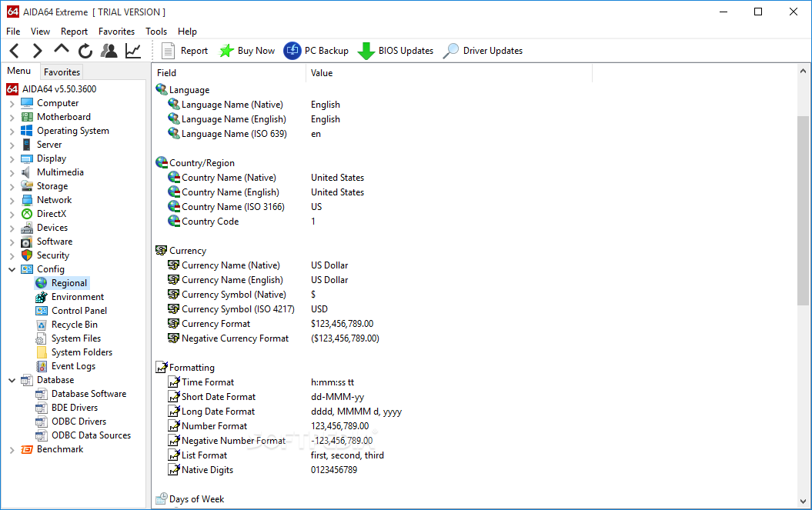
Task: Switch to the Favorites tab
Action: (x=62, y=72)
